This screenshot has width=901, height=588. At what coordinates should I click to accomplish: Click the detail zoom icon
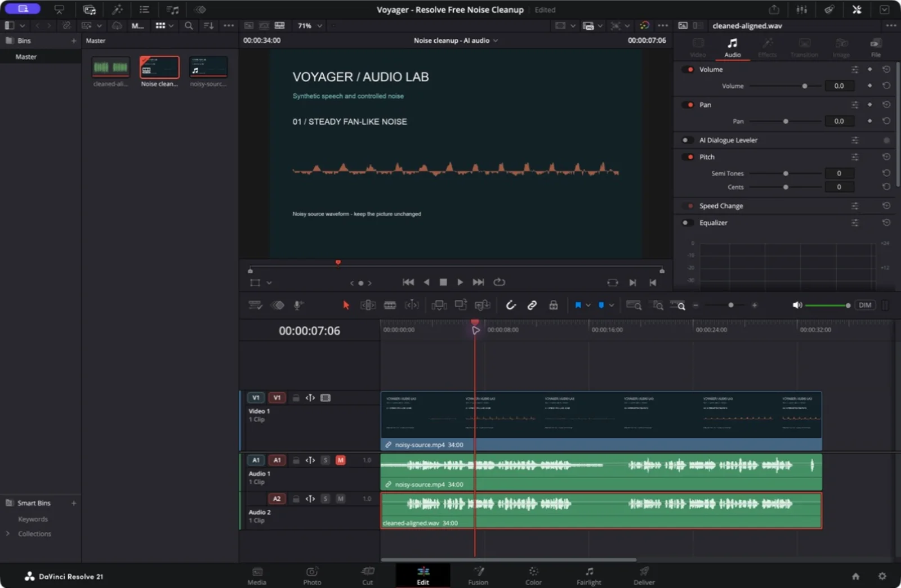point(657,305)
